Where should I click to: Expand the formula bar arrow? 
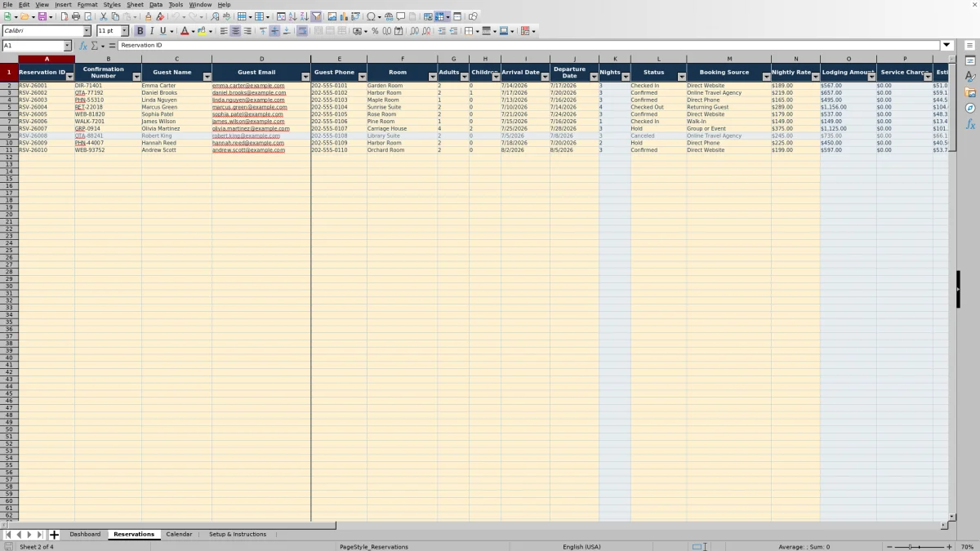pyautogui.click(x=947, y=46)
